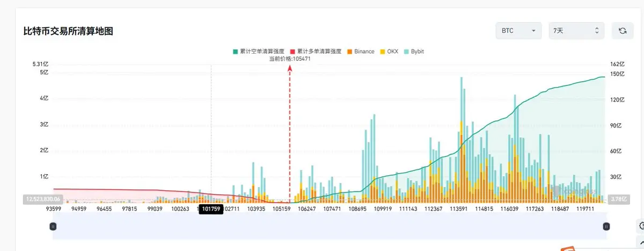644x251 pixels.
Task: Click the 114815 x-axis label
Action: [484, 209]
